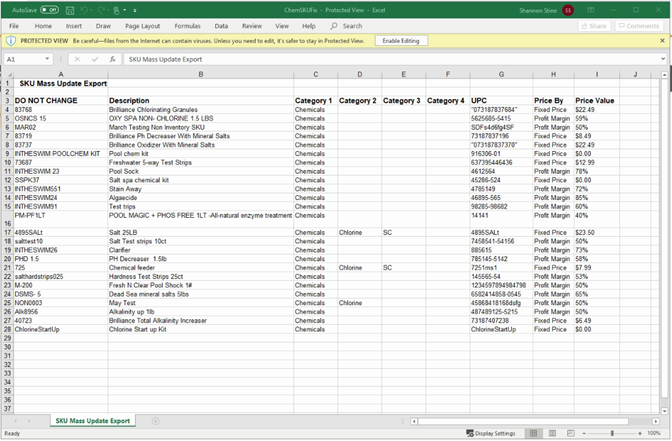The width and height of the screenshot is (672, 441).
Task: Switch to Normal view icon
Action: 534,434
